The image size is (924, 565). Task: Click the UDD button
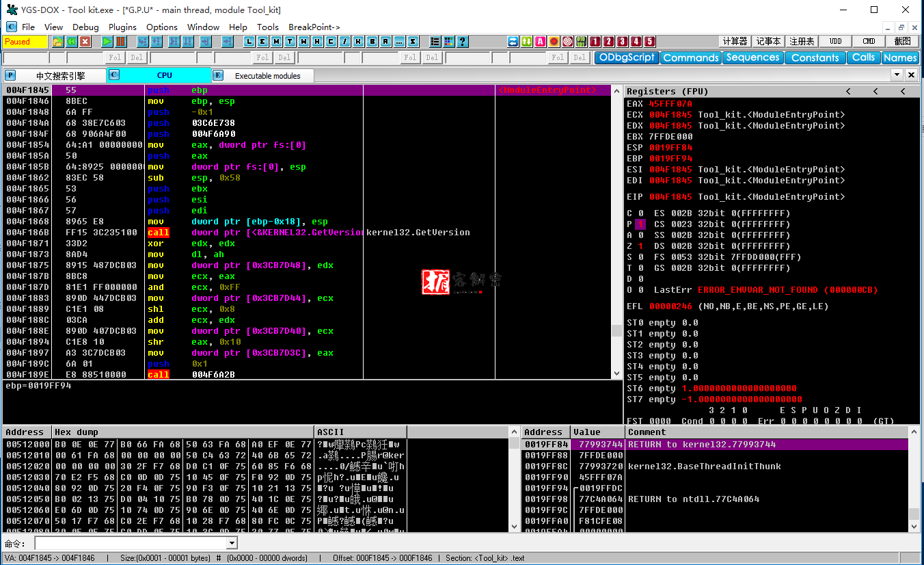pos(835,42)
